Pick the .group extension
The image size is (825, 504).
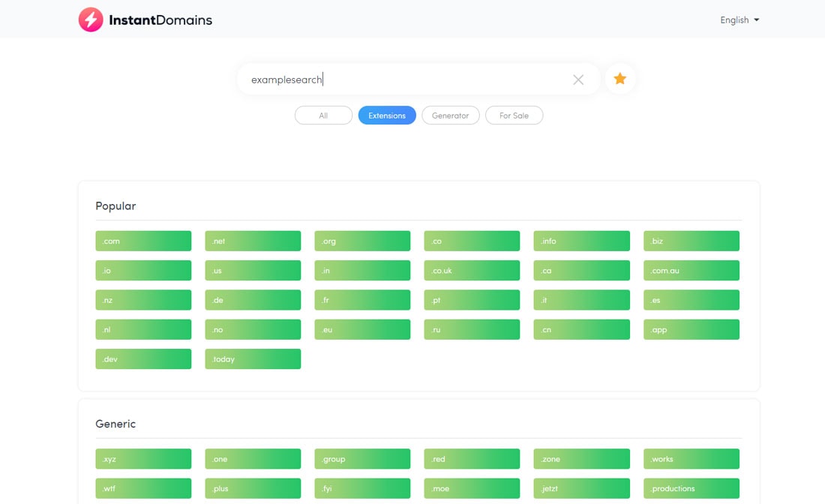[x=362, y=459]
